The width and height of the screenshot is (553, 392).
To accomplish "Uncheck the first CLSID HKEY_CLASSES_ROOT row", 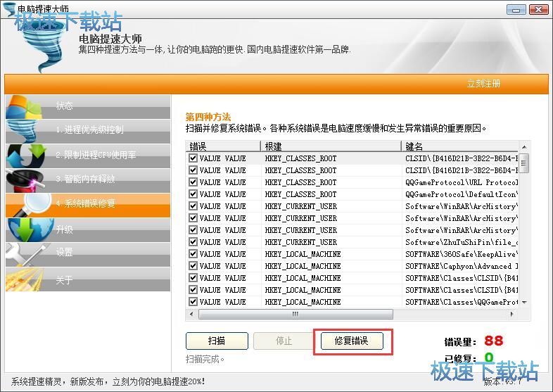I will (193, 158).
